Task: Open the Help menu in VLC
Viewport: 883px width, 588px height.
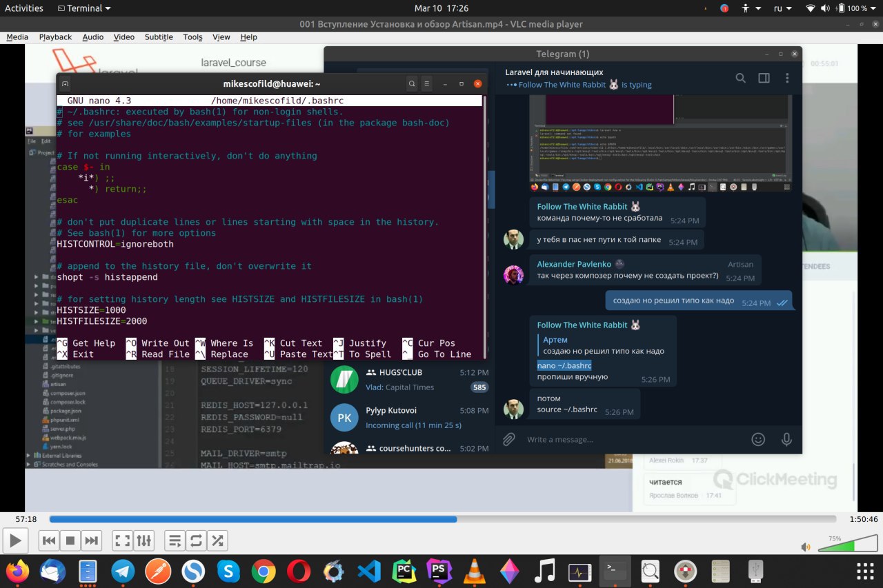Action: tap(248, 37)
